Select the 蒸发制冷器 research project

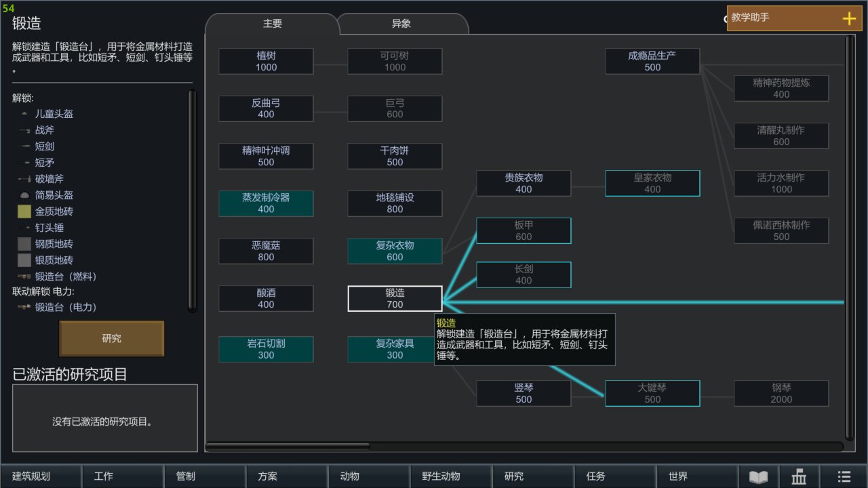coord(266,203)
